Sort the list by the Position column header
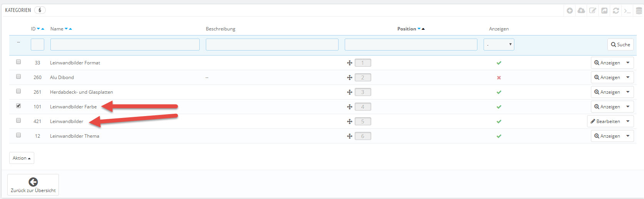Viewport: 644px width, 199px height. coord(407,29)
